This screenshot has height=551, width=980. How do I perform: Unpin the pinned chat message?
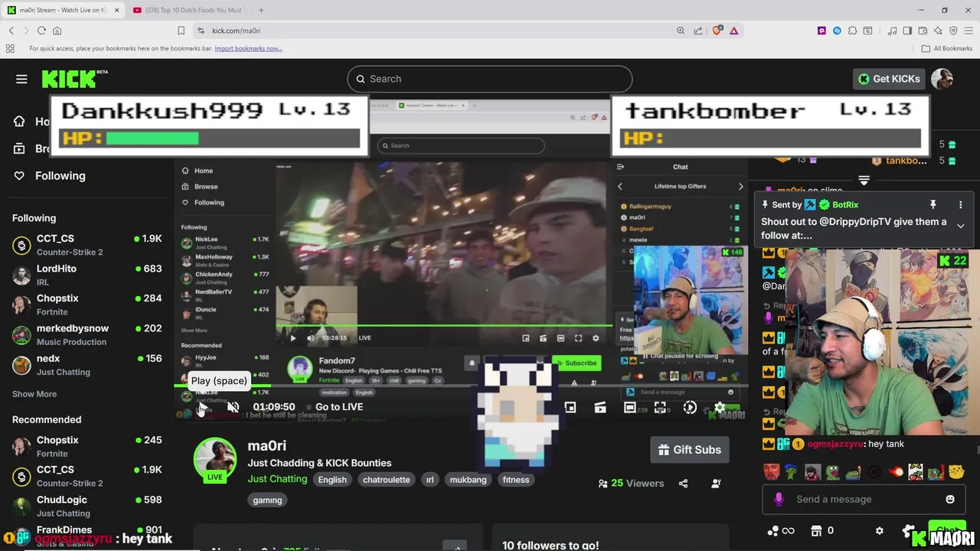tap(933, 205)
